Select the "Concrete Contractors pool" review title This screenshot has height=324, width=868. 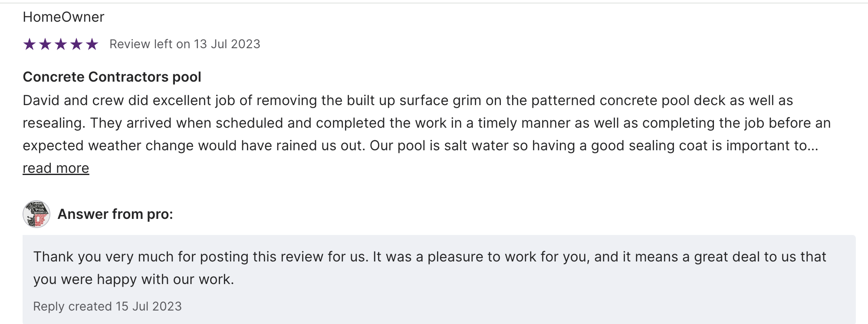click(112, 77)
